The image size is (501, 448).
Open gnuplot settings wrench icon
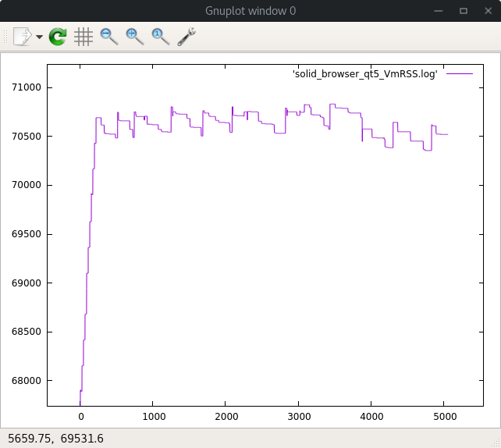point(187,37)
